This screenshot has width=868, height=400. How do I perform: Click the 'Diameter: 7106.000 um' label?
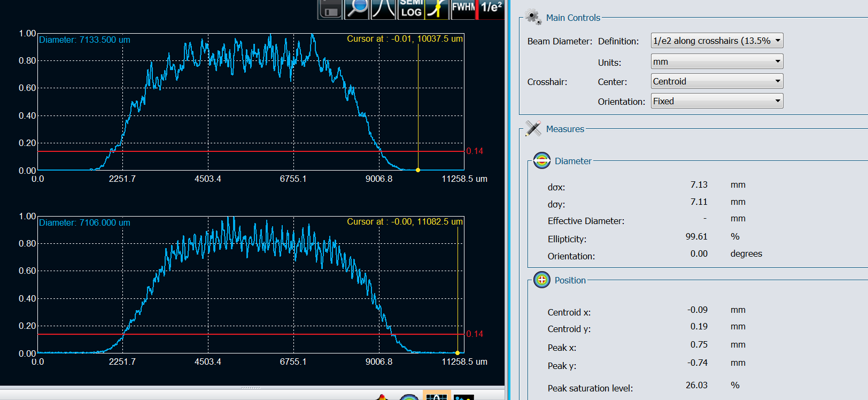(84, 222)
